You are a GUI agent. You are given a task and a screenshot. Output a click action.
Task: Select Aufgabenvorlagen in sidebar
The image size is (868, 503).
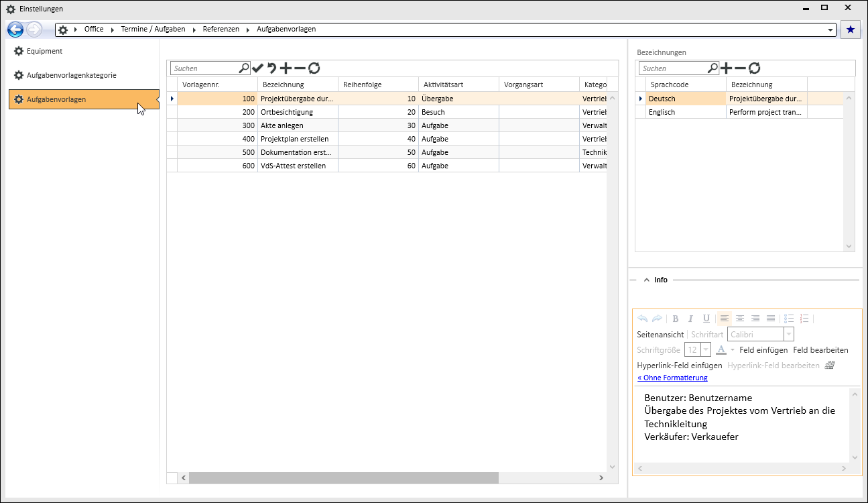click(x=84, y=99)
